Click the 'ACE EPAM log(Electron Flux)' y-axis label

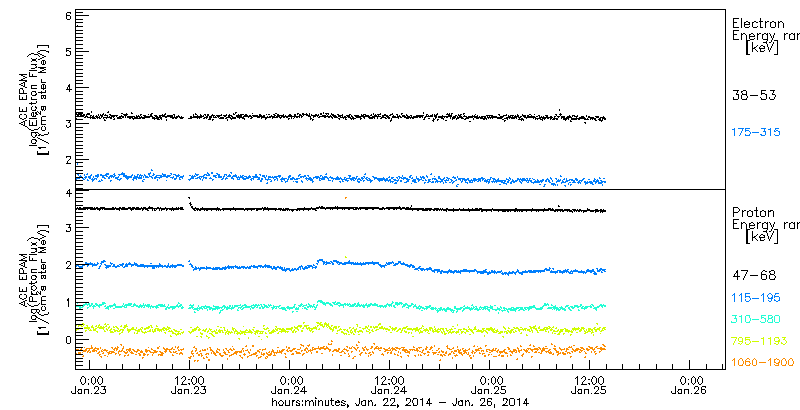click(35, 98)
